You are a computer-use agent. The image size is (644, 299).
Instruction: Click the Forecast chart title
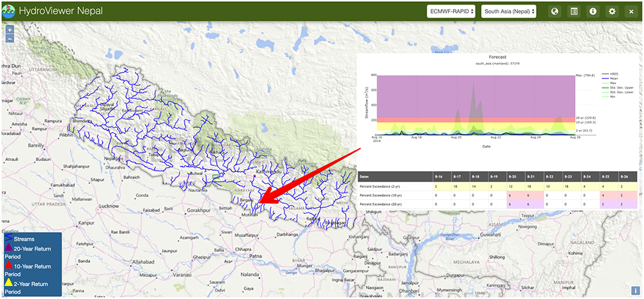pos(498,57)
